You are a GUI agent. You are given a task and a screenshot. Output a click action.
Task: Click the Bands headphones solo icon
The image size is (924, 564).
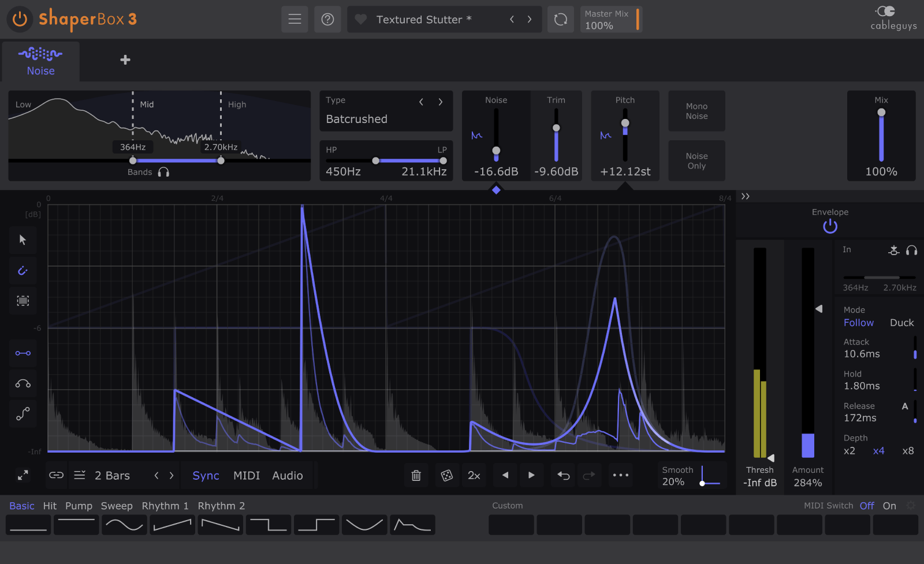pyautogui.click(x=163, y=172)
